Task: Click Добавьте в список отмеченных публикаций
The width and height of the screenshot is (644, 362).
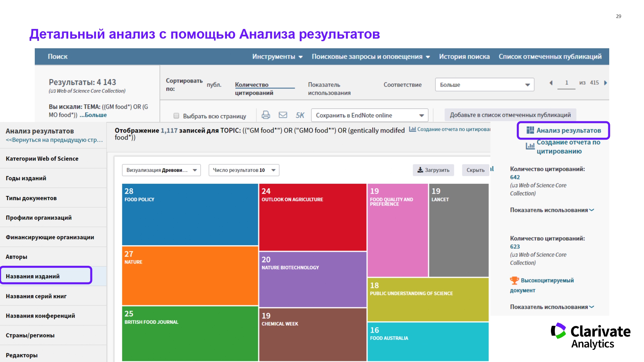Action: click(510, 115)
